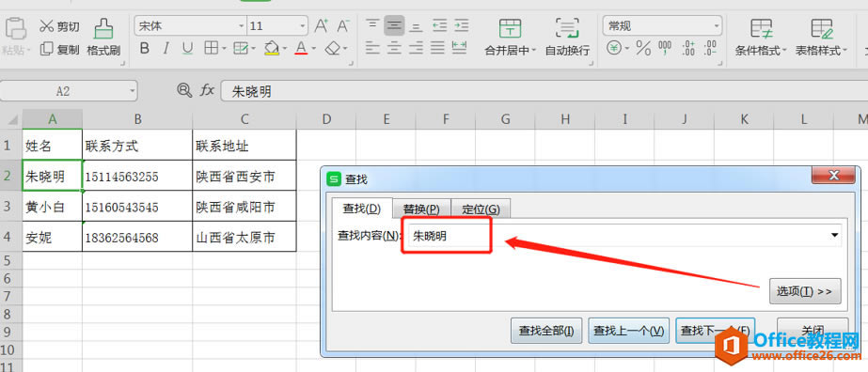This screenshot has width=868, height=372.
Task: Toggle underline formatting
Action: point(188,49)
